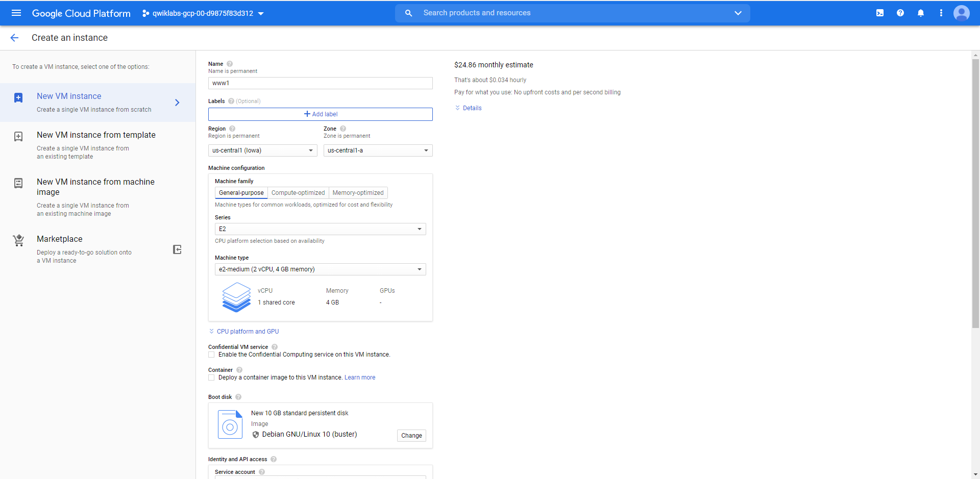Click the boot disk Change button

(411, 436)
